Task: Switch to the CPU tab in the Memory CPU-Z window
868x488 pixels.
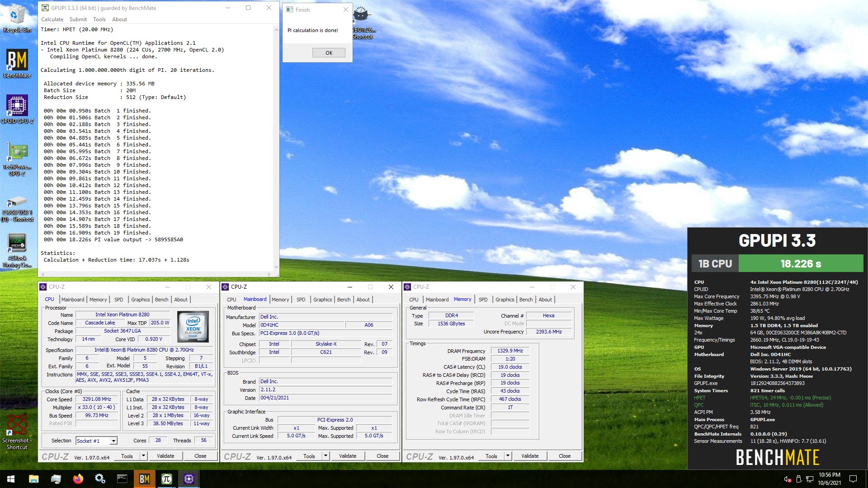Action: click(414, 300)
